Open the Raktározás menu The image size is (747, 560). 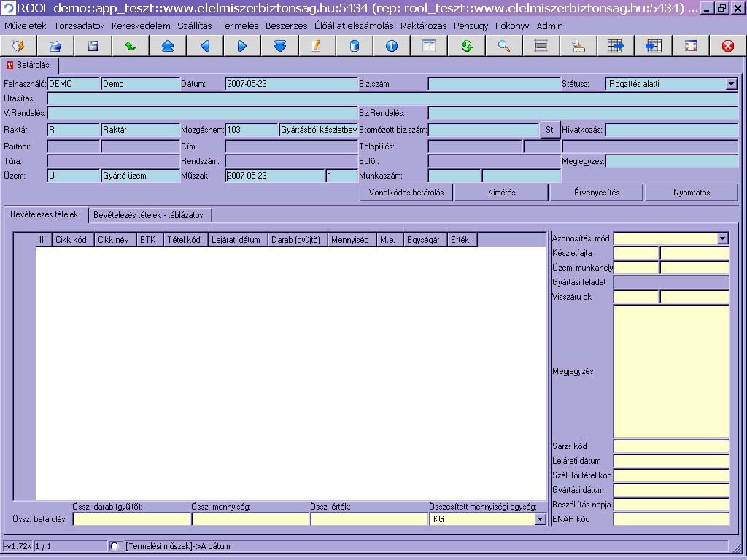423,26
